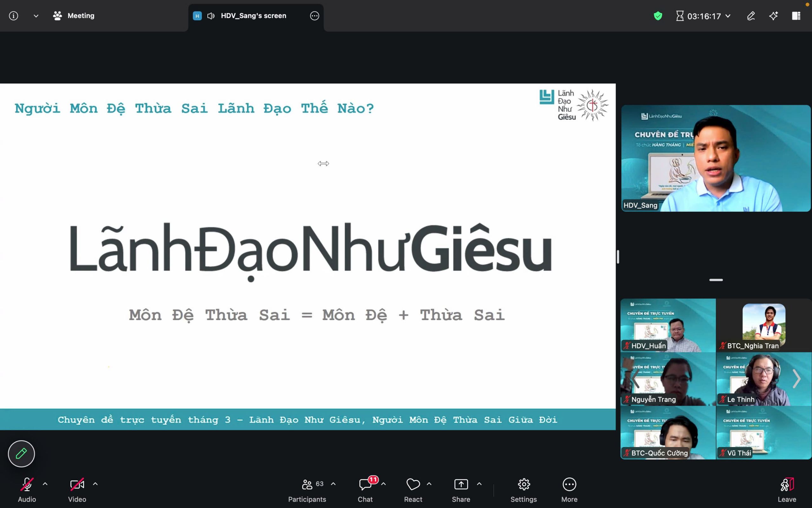The image size is (812, 508).
Task: Click the panel divider handle beside shared screen
Action: coord(618,257)
